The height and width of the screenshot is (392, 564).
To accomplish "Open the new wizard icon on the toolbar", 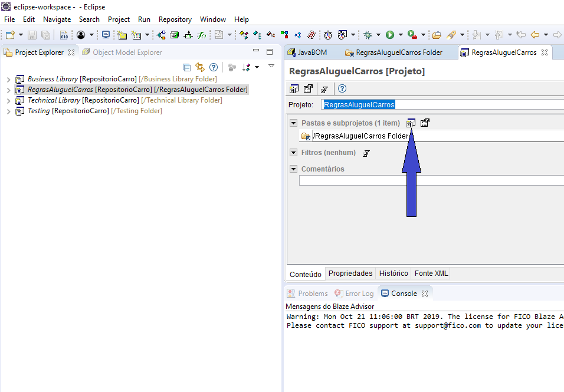I will coord(9,35).
